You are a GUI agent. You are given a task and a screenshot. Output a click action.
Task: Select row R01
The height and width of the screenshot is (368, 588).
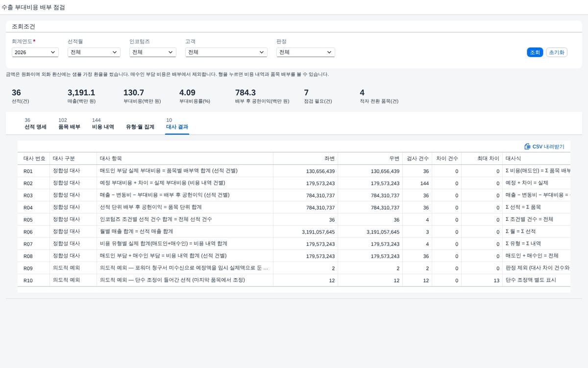click(294, 171)
